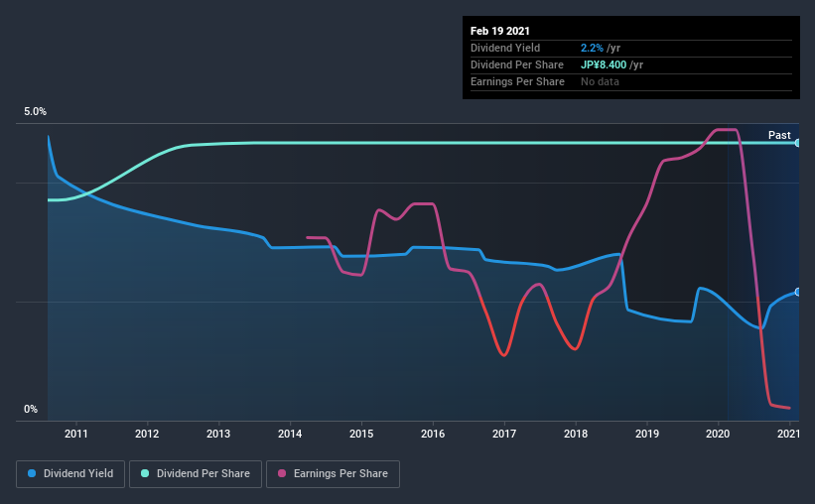Image resolution: width=815 pixels, height=504 pixels.
Task: Toggle the Dividend Yield legend series
Action: point(70,474)
